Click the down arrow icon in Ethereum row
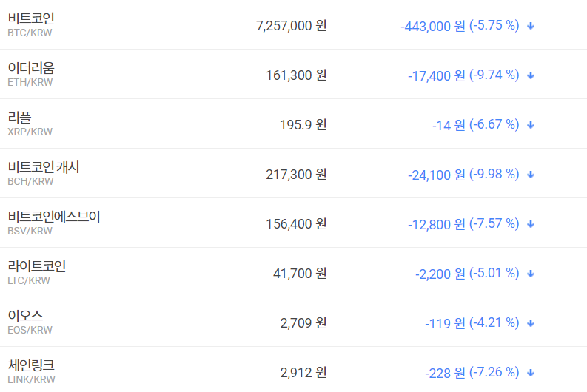This screenshot has height=392, width=587. 531,75
